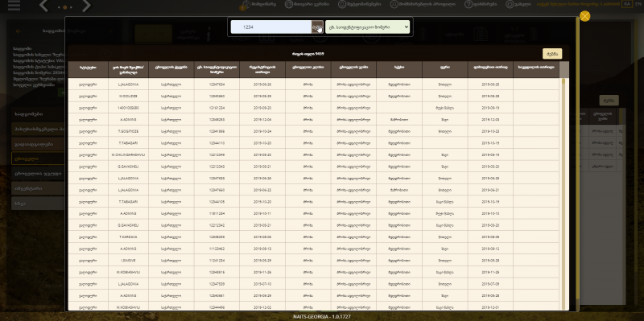Select the highlighted animal item in left sidebar
The height and width of the screenshot is (321, 644).
(38, 158)
